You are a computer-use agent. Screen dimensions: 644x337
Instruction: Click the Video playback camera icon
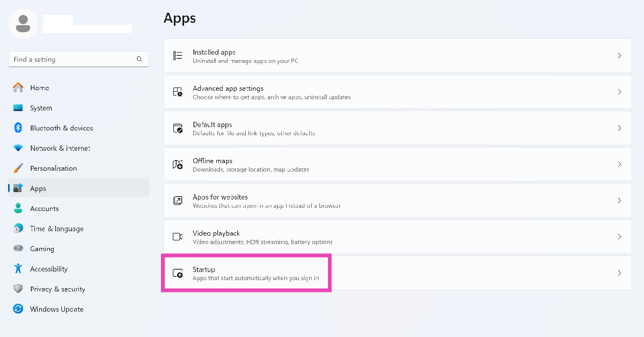coord(178,237)
